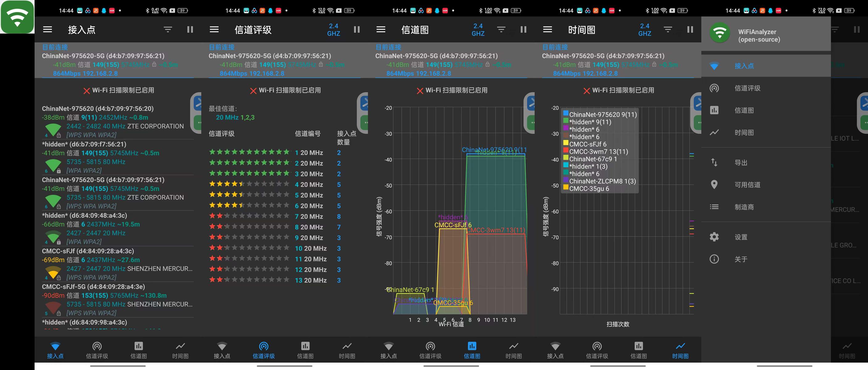Open filter icon on 时间图 screen
This screenshot has height=370, width=868.
[x=668, y=30]
